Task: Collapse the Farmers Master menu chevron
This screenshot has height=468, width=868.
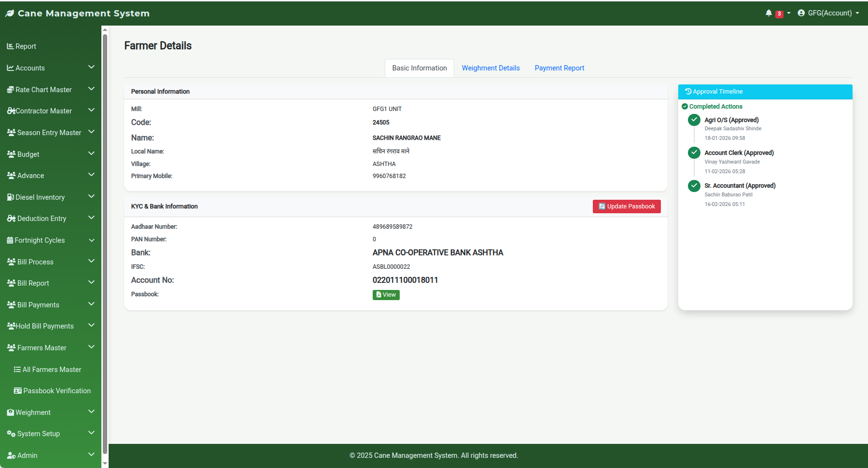Action: 91,347
